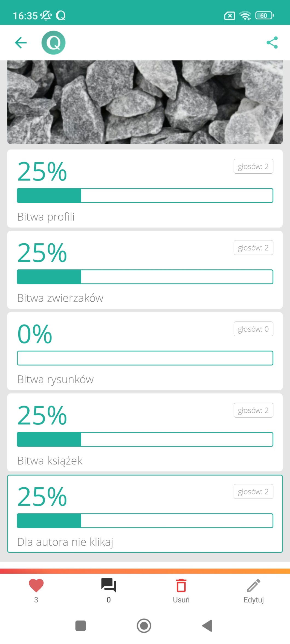Click the Bitwa zwierzaków progress bar

coord(145,277)
